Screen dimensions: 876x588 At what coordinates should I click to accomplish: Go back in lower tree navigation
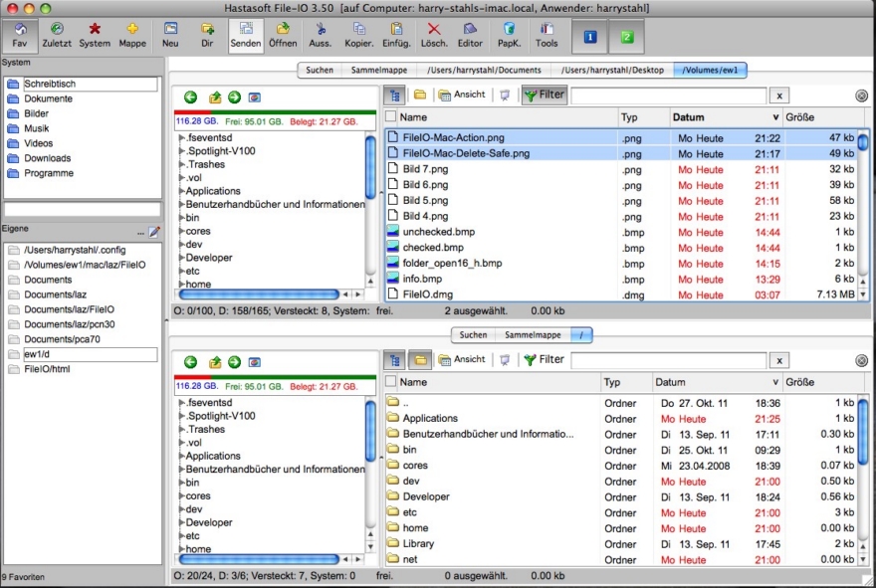[190, 362]
